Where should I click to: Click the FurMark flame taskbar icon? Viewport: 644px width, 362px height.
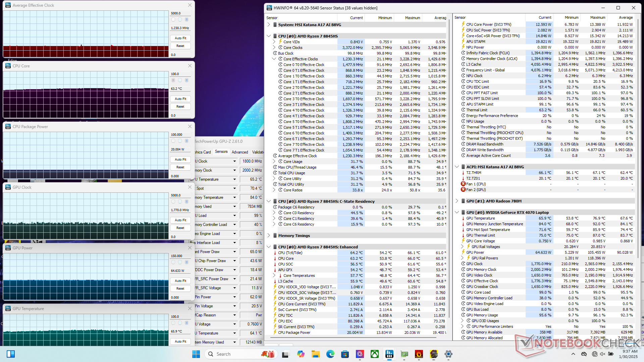pos(419,354)
